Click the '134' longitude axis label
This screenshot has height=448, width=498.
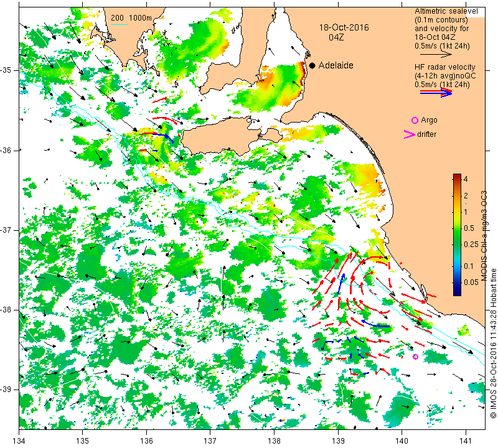click(x=19, y=441)
